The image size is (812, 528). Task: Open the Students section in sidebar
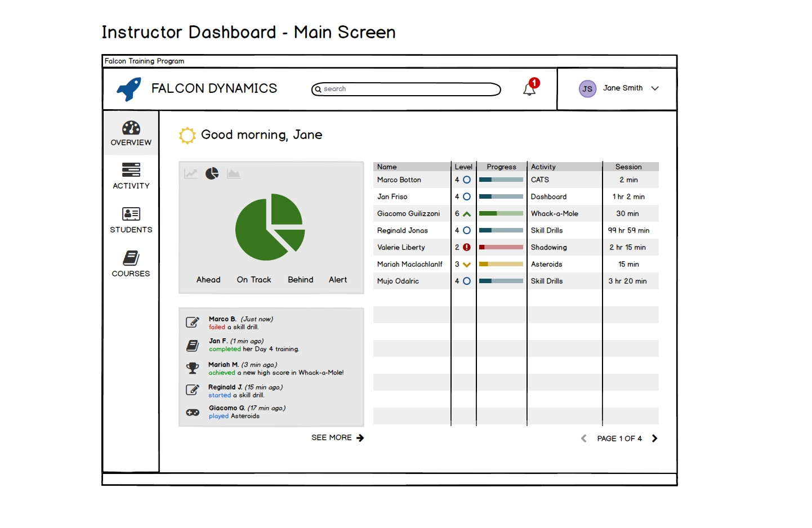tap(131, 220)
